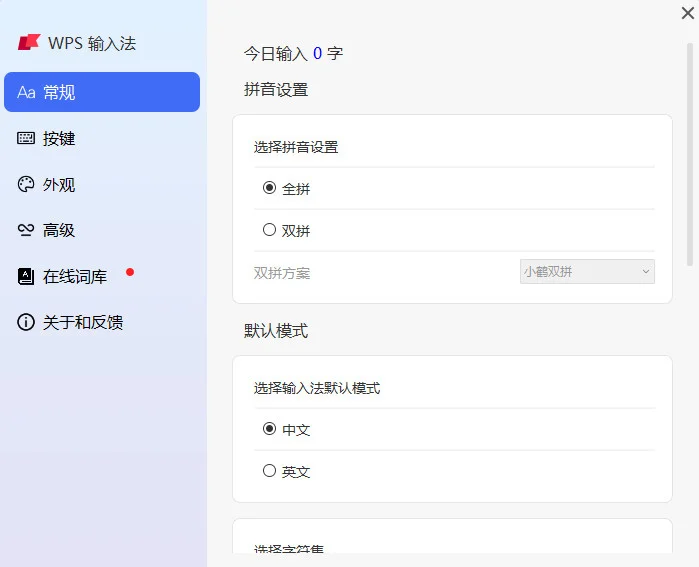Click the Aa icon beside 常规

coord(26,92)
